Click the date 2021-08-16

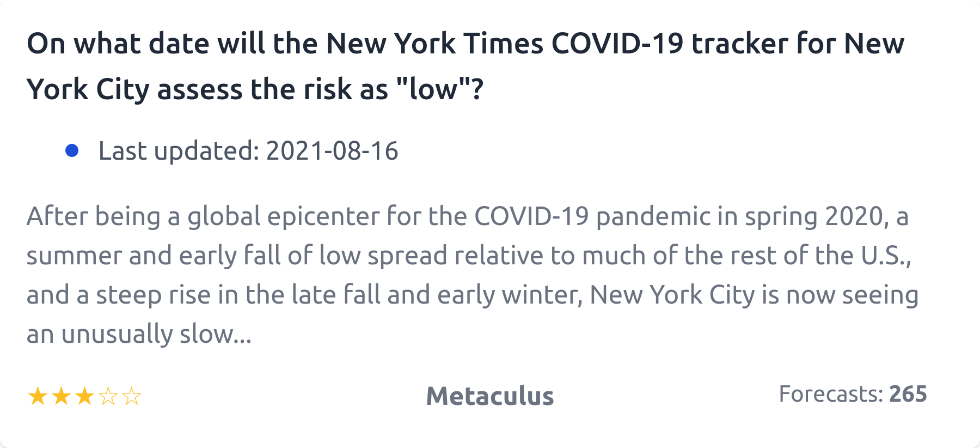pyautogui.click(x=332, y=151)
